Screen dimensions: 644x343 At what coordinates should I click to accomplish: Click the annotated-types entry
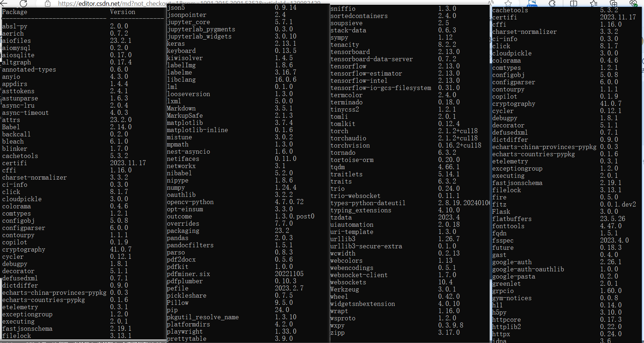coord(29,69)
